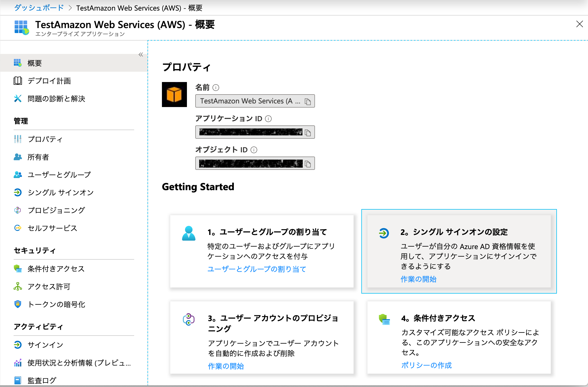Image resolution: width=588 pixels, height=387 pixels.
Task: Open デプロイ計画 book icon item
Action: pos(49,81)
